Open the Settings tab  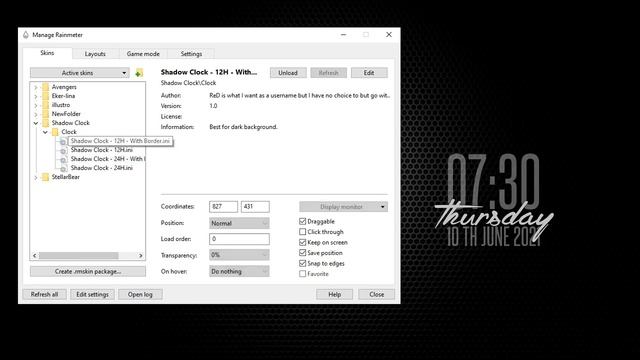[x=191, y=54]
